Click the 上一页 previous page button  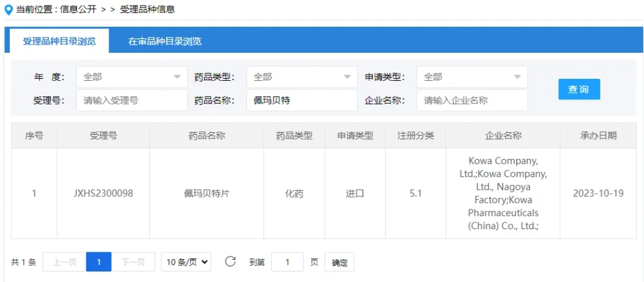64,262
